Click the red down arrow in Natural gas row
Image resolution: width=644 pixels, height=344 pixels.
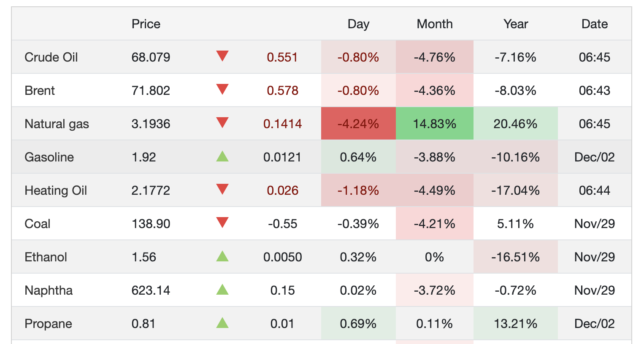point(222,122)
